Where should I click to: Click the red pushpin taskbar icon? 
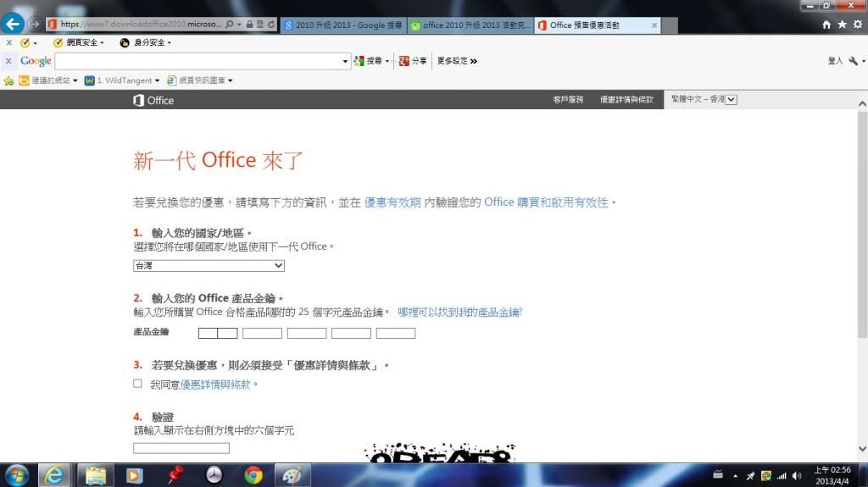pyautogui.click(x=175, y=475)
